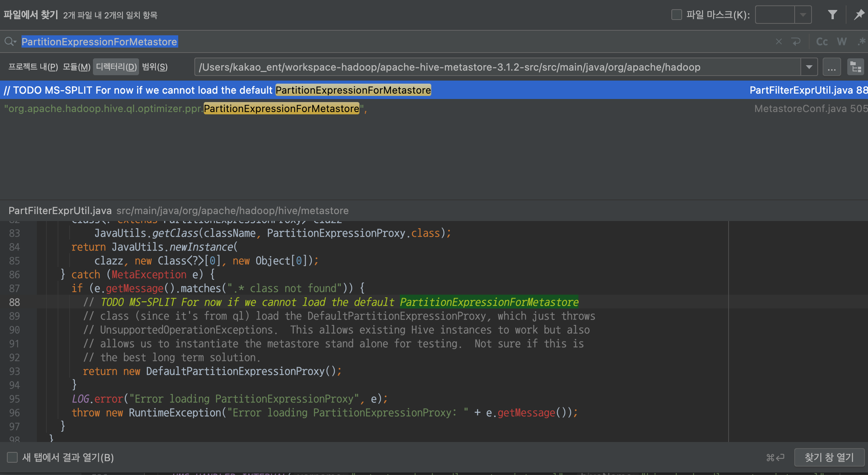Click the new line search icon

point(796,41)
